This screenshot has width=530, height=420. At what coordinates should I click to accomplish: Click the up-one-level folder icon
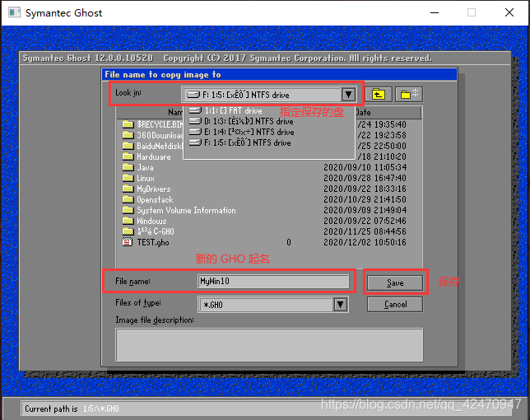click(x=379, y=95)
